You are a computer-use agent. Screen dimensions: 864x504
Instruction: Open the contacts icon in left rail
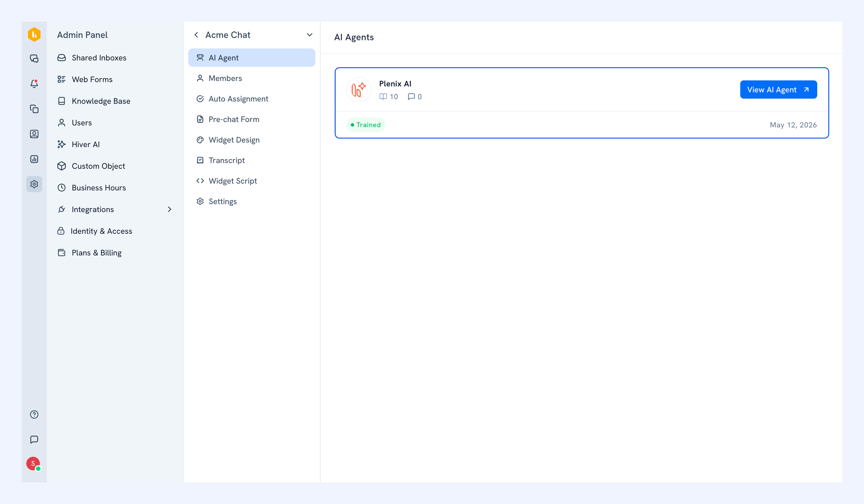coord(34,134)
